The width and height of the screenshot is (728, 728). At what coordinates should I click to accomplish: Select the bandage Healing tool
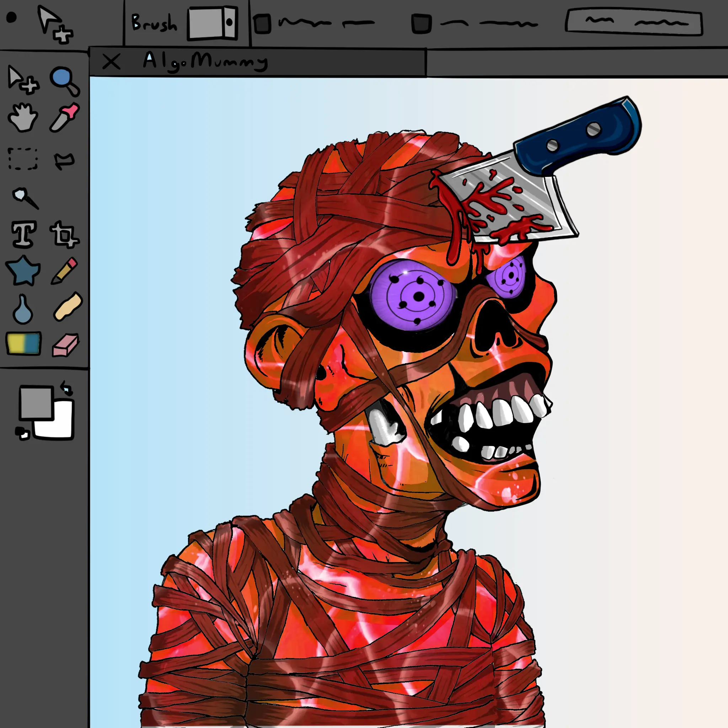[68, 306]
